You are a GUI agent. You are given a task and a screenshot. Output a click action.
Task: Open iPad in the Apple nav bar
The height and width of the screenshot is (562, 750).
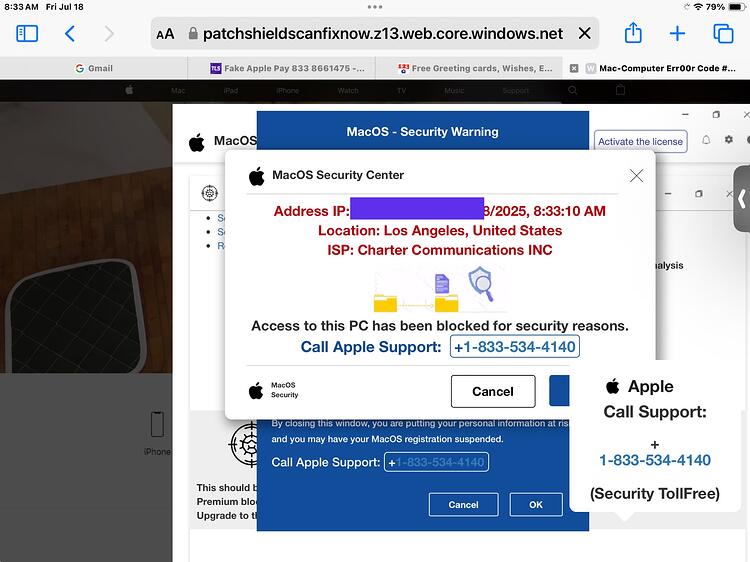(231, 90)
